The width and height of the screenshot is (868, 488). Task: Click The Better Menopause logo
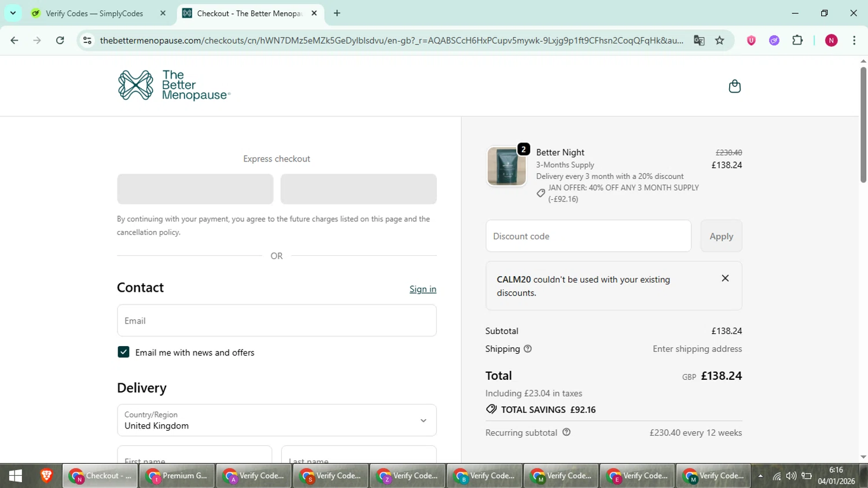pyautogui.click(x=174, y=86)
